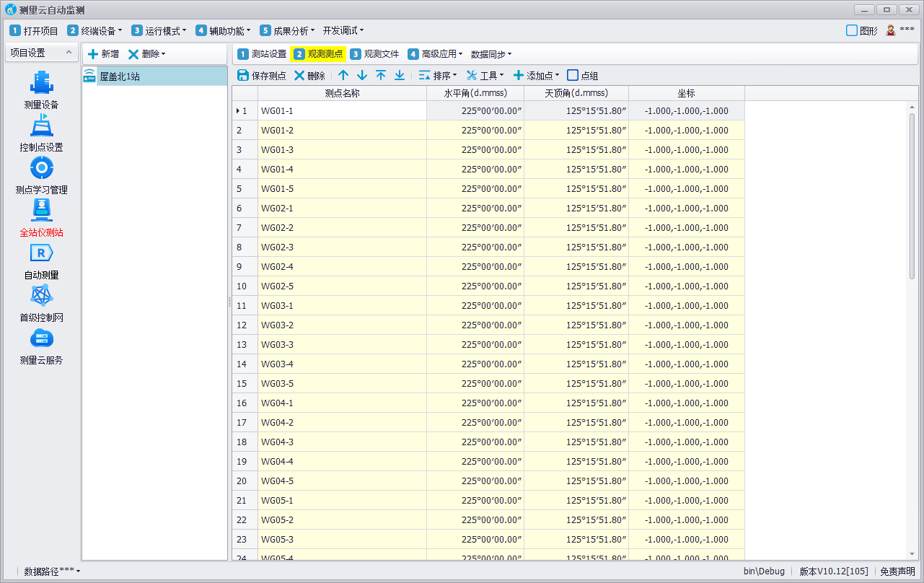Image resolution: width=924 pixels, height=583 pixels.
Task: Click the 保存测点 button
Action: click(261, 75)
